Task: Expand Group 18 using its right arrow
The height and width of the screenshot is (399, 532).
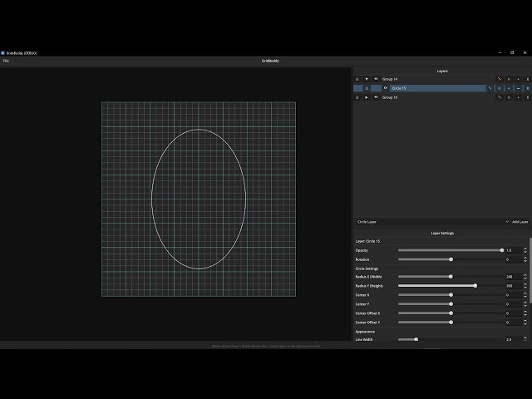Action: point(367,97)
